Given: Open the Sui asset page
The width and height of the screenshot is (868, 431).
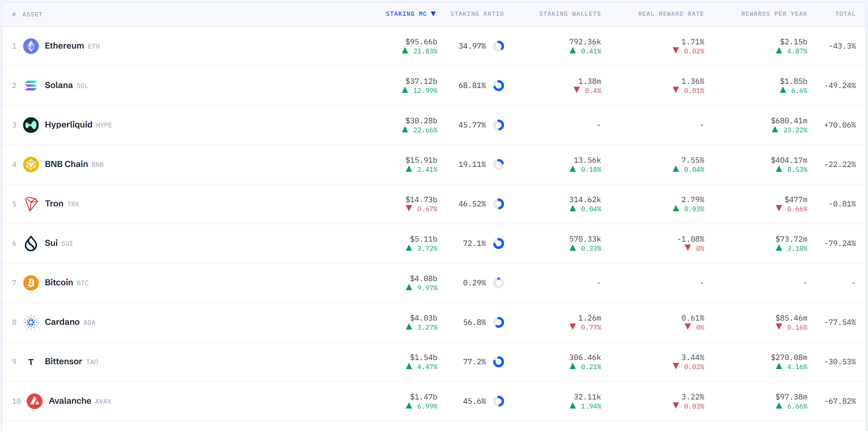Looking at the screenshot, I should (x=51, y=243).
